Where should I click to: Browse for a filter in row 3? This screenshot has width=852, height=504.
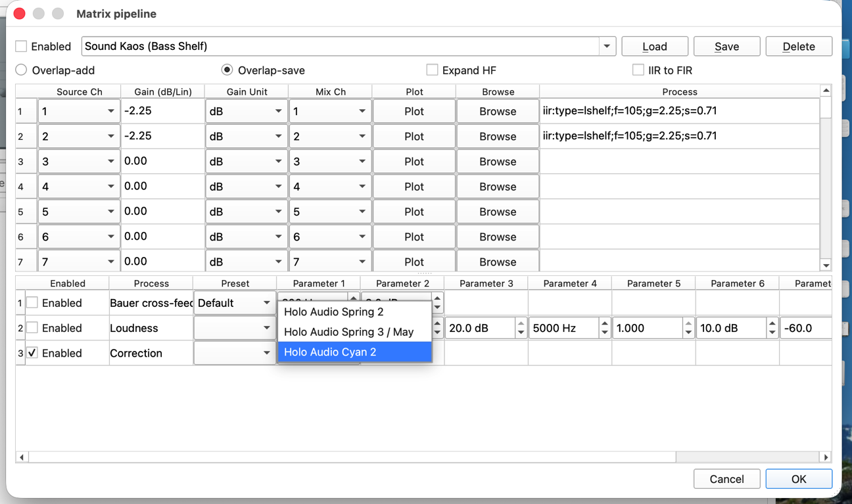497,162
